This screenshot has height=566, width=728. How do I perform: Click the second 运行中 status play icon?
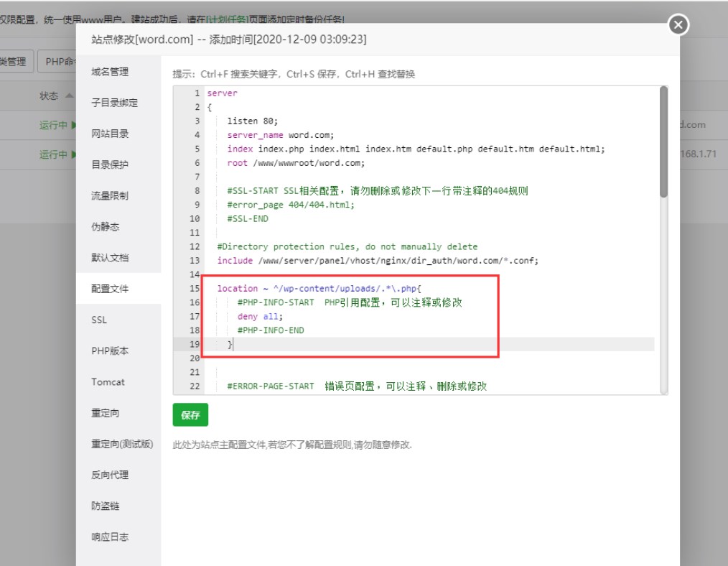[x=73, y=154]
